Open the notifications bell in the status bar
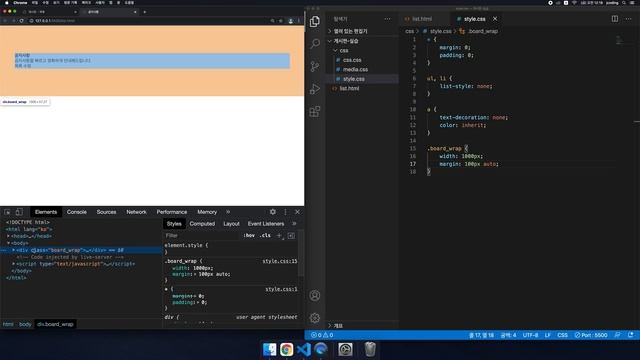The image size is (640, 360). click(631, 335)
